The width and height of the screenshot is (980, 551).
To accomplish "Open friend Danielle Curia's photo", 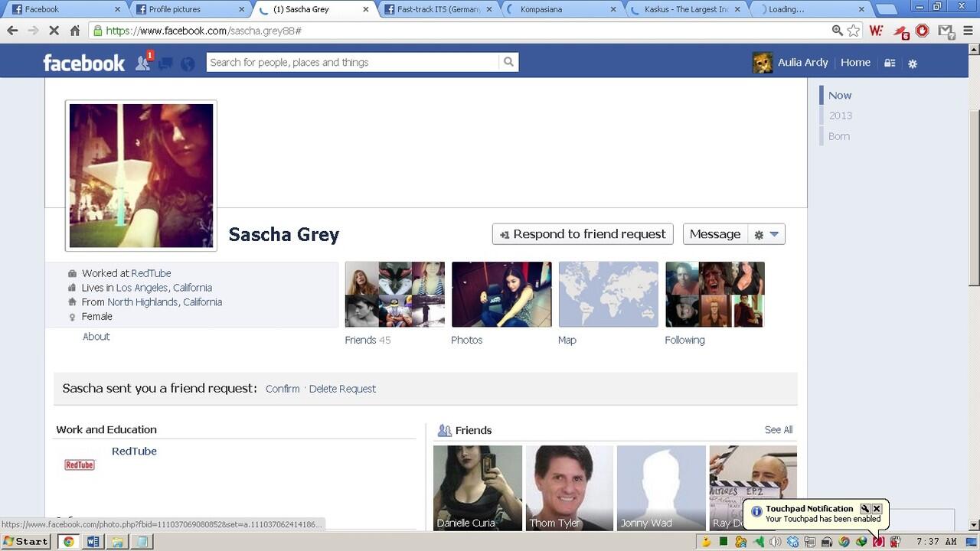I will [x=478, y=488].
